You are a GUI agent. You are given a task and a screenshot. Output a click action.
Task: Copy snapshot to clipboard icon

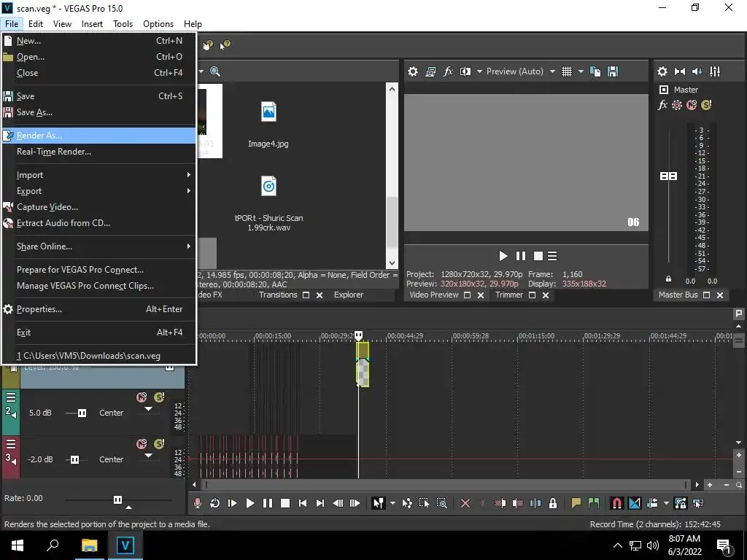(595, 71)
